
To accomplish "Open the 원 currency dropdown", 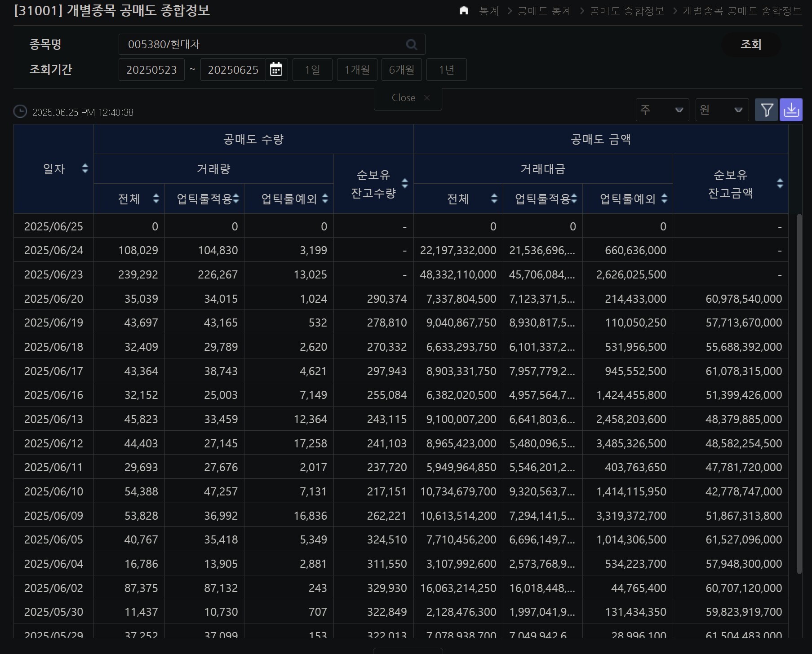I will [722, 110].
